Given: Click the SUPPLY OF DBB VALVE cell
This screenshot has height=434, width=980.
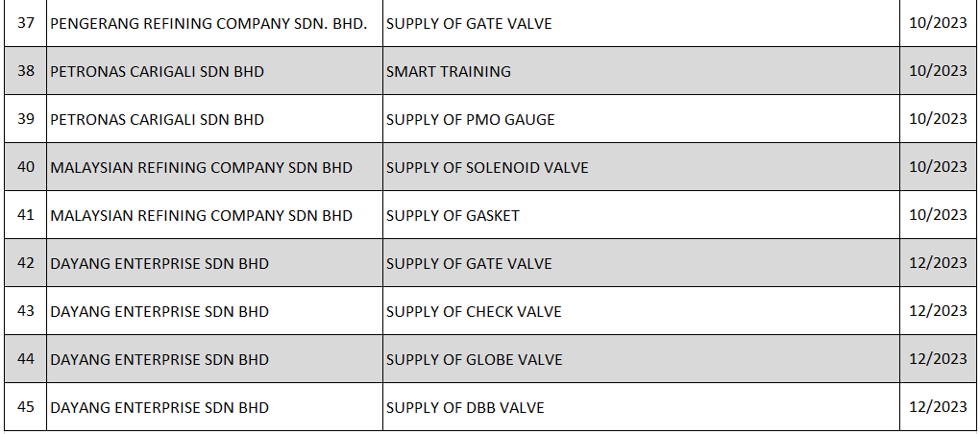Looking at the screenshot, I should pyautogui.click(x=465, y=408).
